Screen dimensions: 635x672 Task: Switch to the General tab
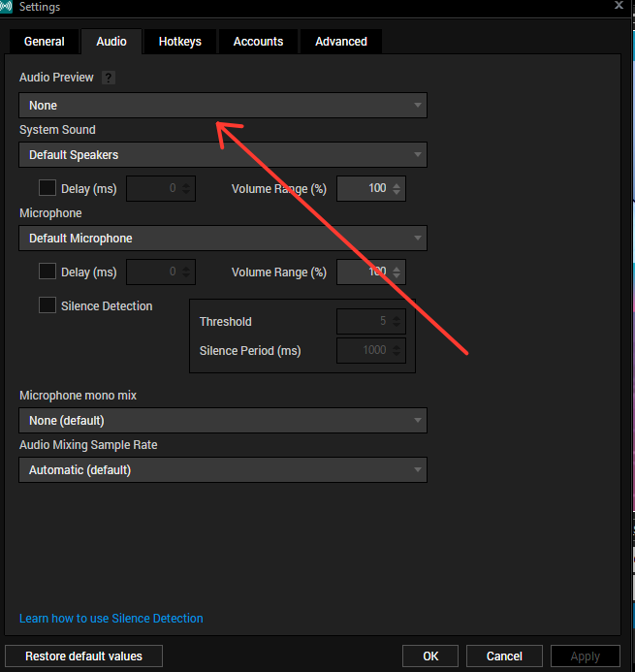[x=45, y=42]
